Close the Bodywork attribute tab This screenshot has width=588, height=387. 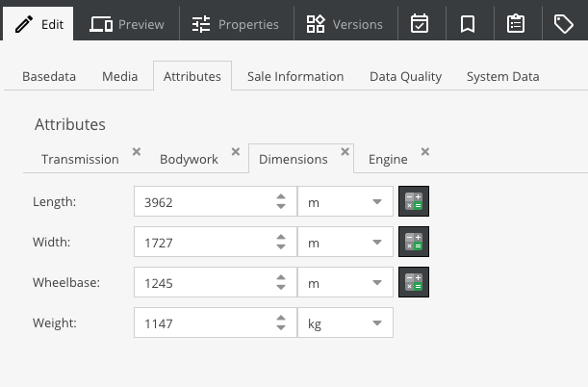(236, 151)
